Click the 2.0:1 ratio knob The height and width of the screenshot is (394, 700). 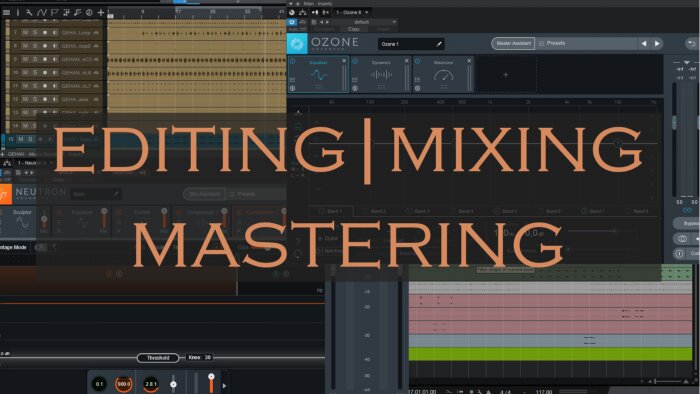[x=151, y=384]
